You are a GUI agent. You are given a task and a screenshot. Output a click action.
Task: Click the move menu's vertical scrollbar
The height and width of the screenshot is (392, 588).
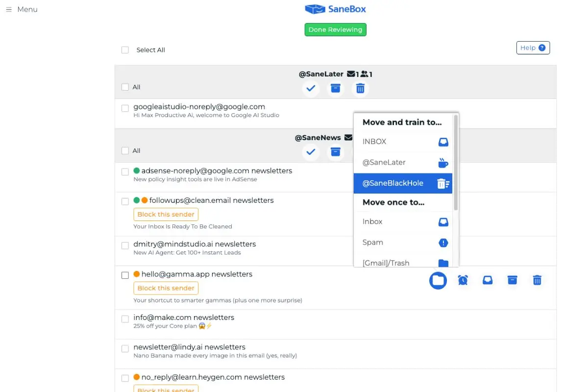click(456, 162)
